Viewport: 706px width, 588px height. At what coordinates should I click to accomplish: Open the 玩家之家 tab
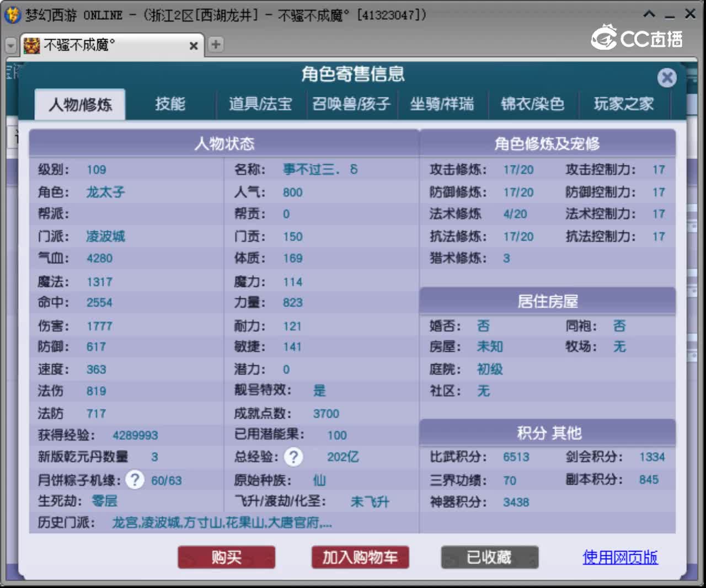pyautogui.click(x=624, y=104)
